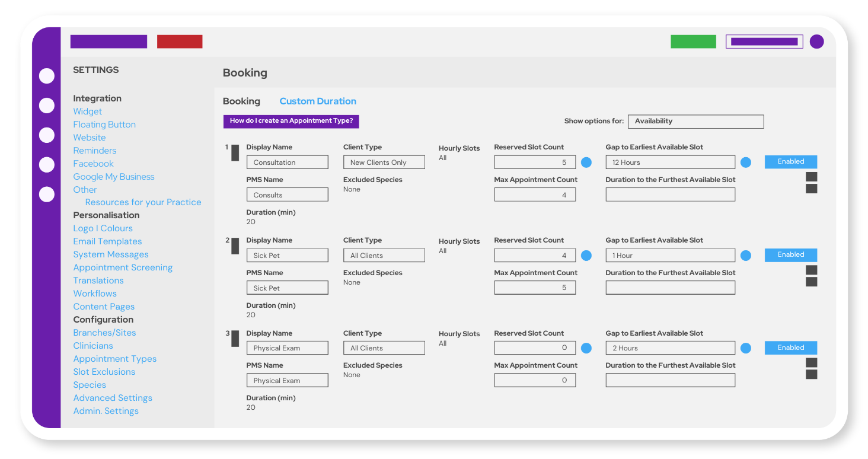Toggle the Enabled button for Sick Pet

(x=790, y=255)
